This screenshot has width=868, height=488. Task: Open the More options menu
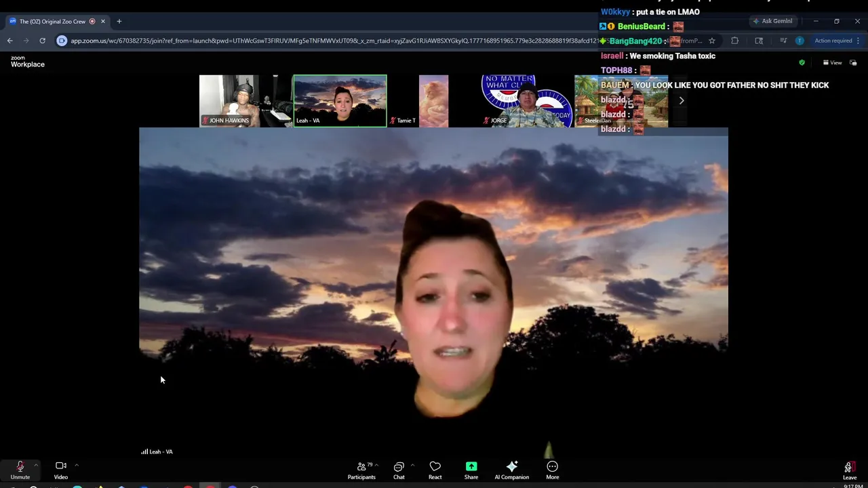click(x=553, y=470)
